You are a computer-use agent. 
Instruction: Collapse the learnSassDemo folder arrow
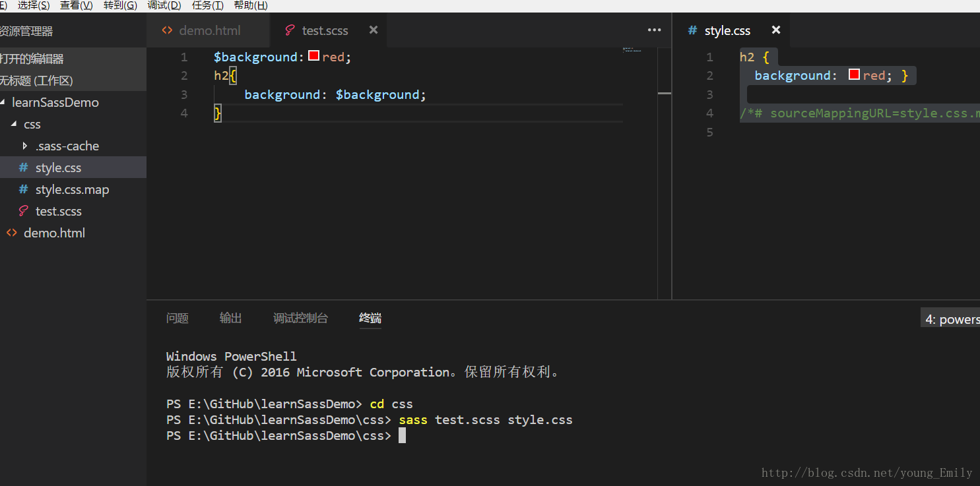click(3, 102)
